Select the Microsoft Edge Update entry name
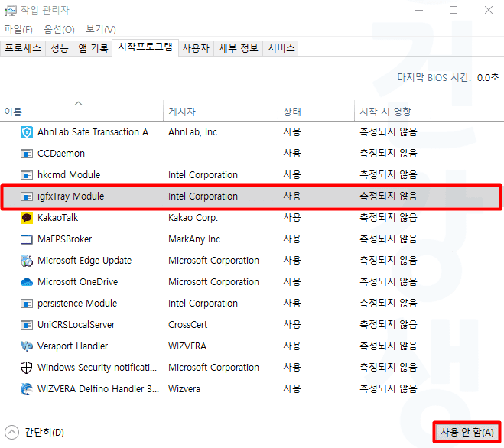Viewport: 504px width, 448px height. coord(85,261)
